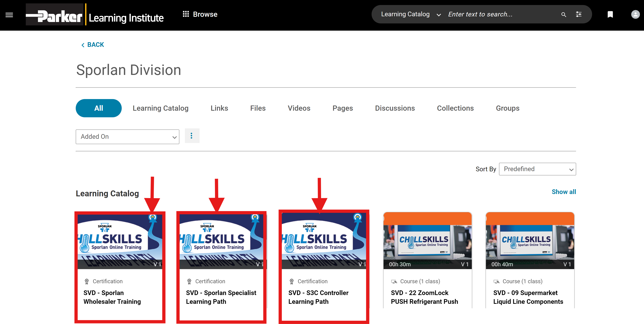Image resolution: width=644 pixels, height=324 pixels.
Task: Switch to the Pages tab
Action: (x=343, y=108)
